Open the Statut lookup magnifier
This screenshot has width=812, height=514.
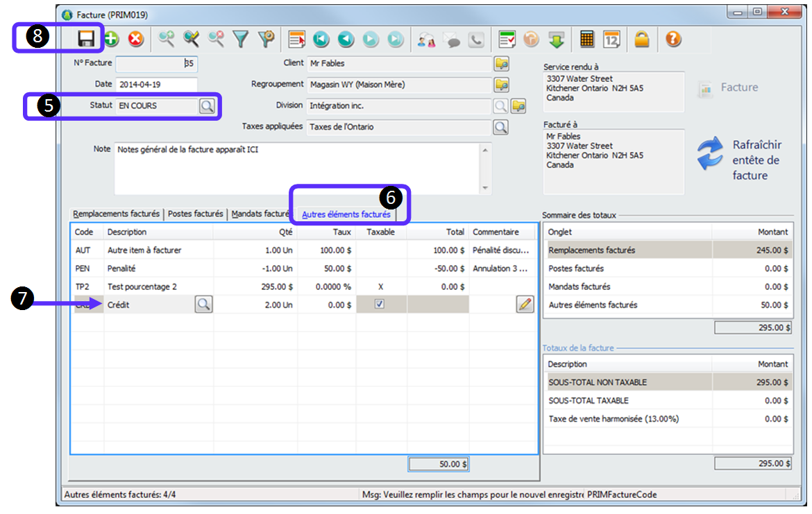point(206,106)
